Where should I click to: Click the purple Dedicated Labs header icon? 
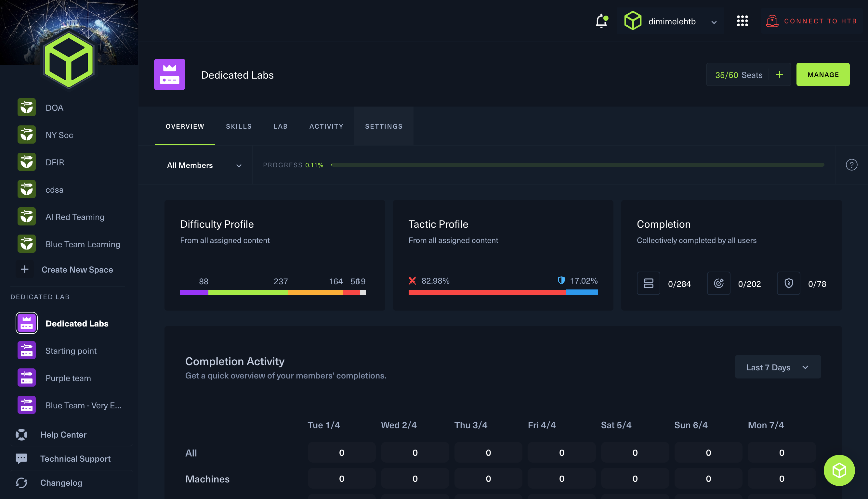pos(169,74)
